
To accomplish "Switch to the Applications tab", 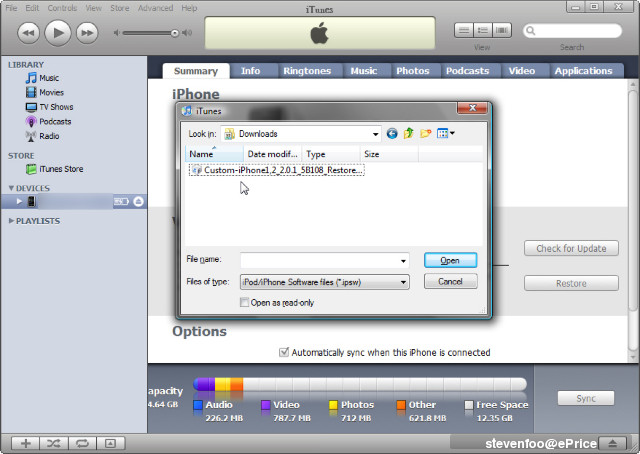I will (584, 71).
